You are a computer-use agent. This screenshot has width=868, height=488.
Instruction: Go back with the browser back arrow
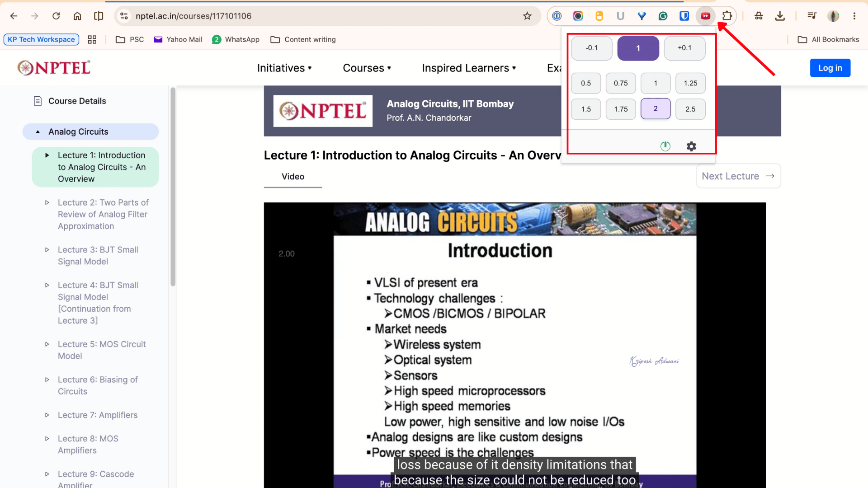[x=14, y=16]
